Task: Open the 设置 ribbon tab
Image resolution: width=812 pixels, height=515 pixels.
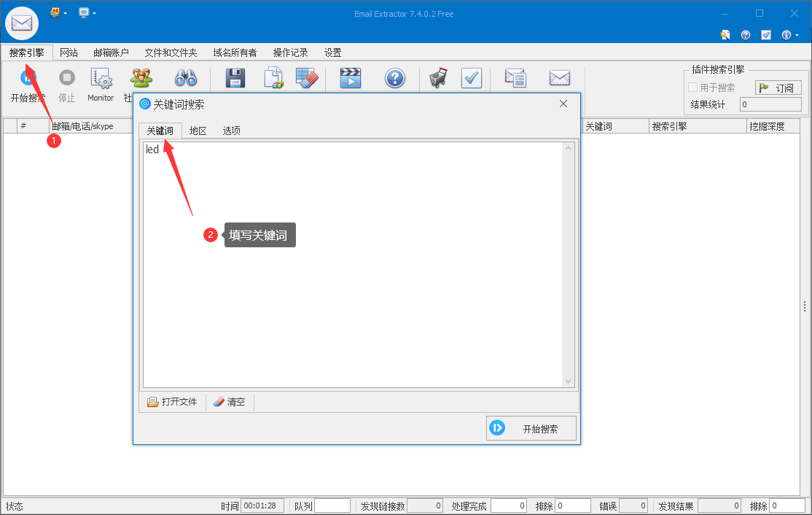Action: (x=332, y=53)
